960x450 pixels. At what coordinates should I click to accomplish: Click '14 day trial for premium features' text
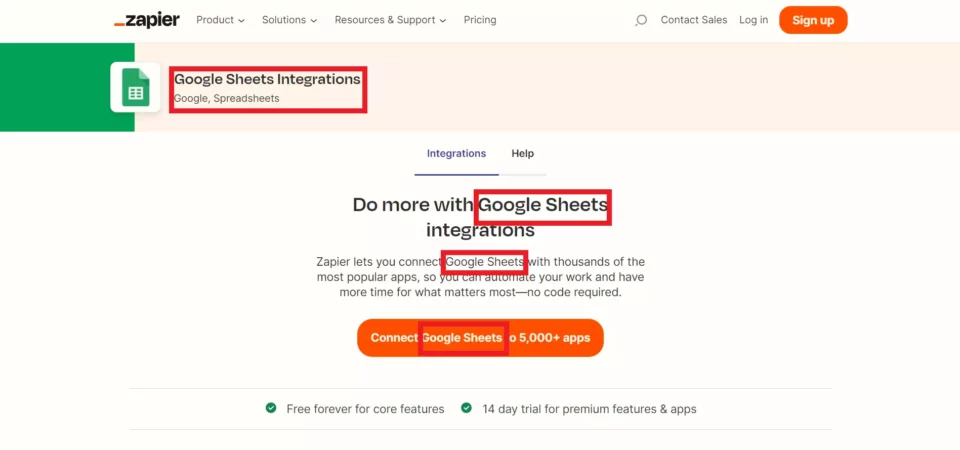pyautogui.click(x=589, y=409)
